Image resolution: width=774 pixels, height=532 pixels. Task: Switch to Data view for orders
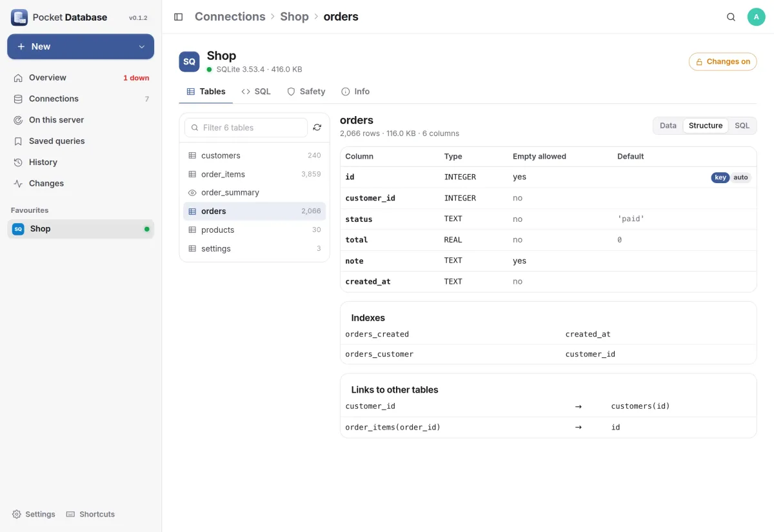(668, 126)
